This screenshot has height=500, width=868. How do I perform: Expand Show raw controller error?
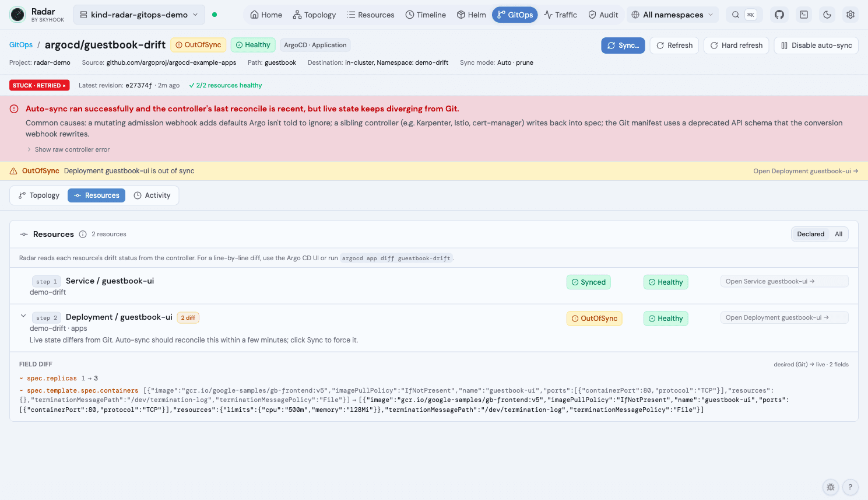coord(68,149)
